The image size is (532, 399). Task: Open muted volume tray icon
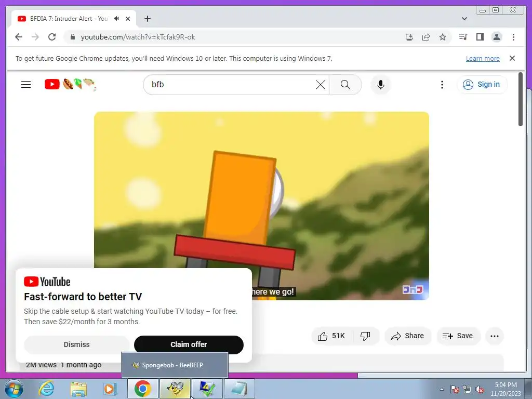[x=480, y=389]
